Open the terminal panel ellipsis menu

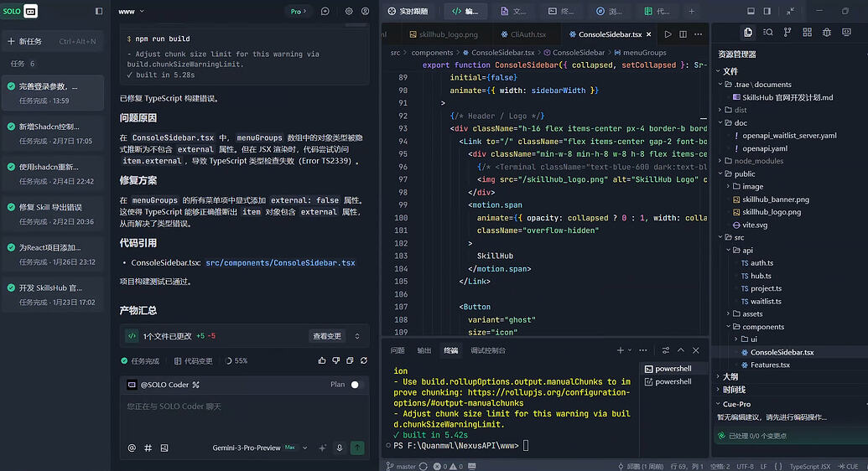click(x=642, y=350)
